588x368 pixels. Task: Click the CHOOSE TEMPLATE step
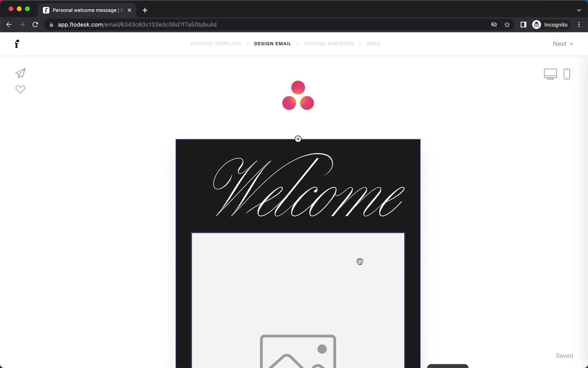pyautogui.click(x=216, y=43)
